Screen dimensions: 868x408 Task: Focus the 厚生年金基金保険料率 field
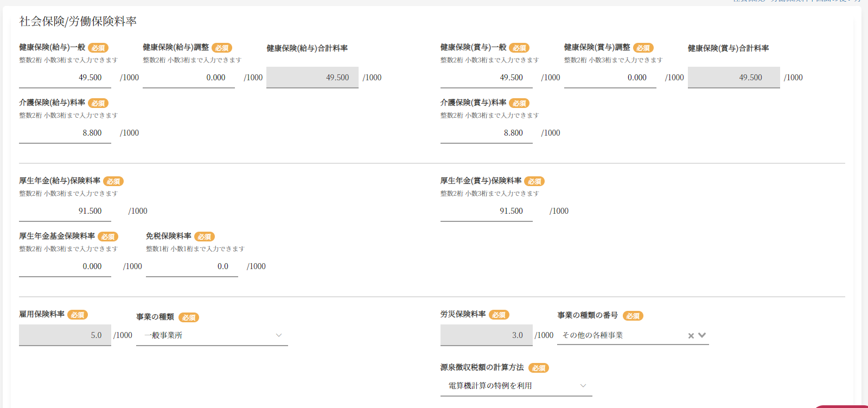65,266
